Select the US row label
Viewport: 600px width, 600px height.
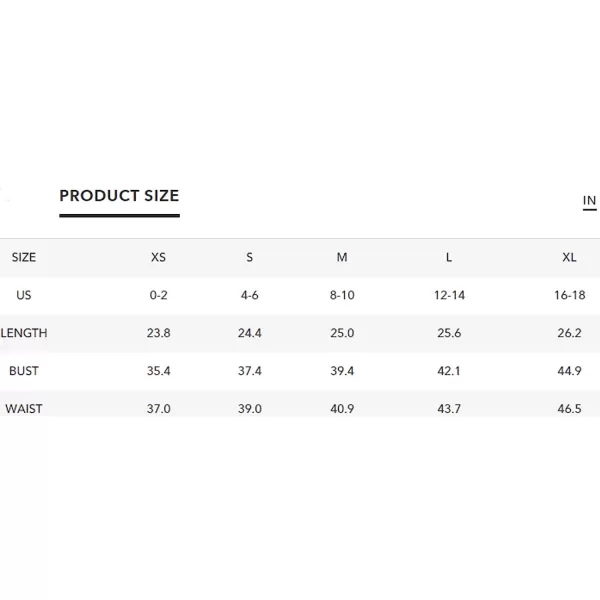pyautogui.click(x=24, y=295)
